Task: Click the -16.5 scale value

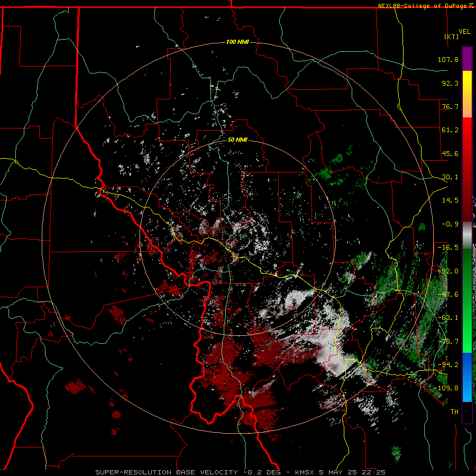Action: click(448, 248)
